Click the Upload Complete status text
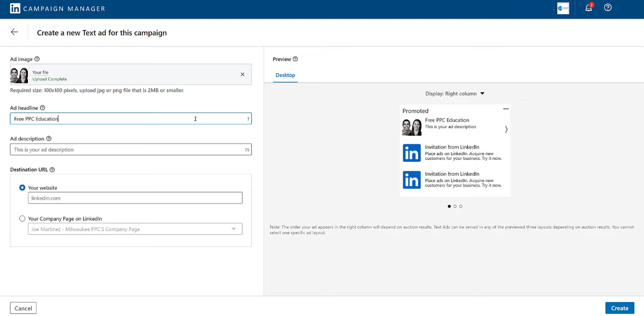The width and height of the screenshot is (644, 316). click(x=50, y=79)
